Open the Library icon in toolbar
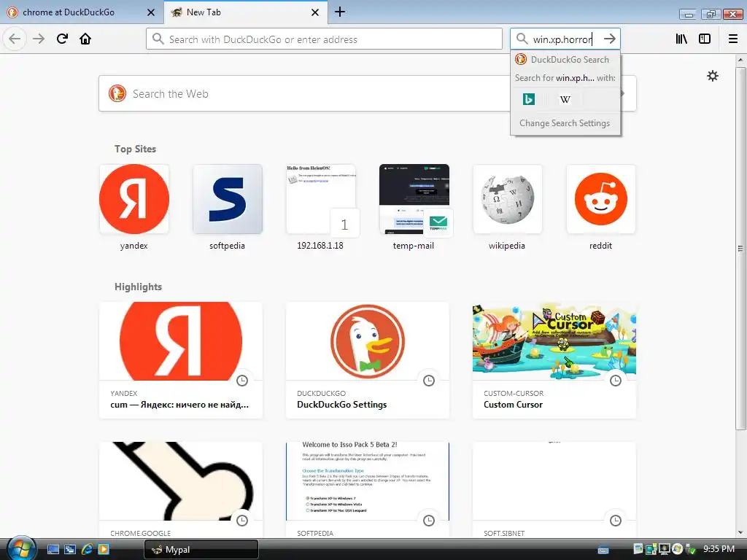The image size is (747, 560). [x=681, y=39]
